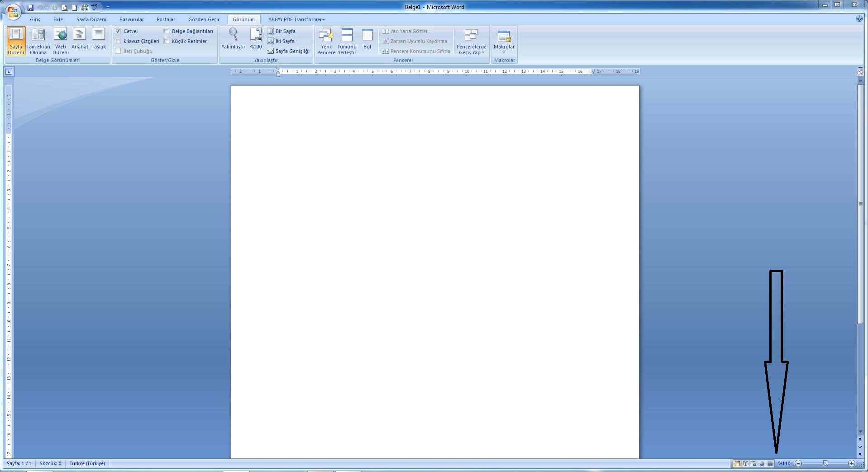Click status bar web layout icon
Viewport: 868px width, 472px height.
(754, 463)
